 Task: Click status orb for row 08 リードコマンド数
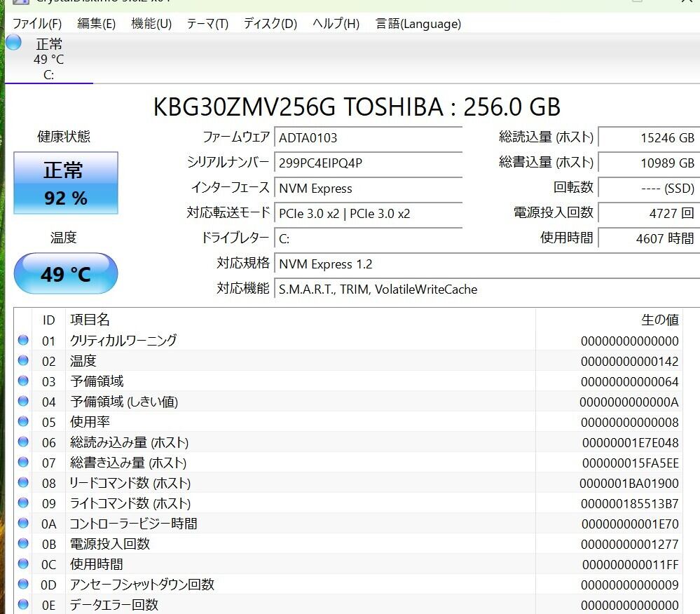tap(23, 482)
